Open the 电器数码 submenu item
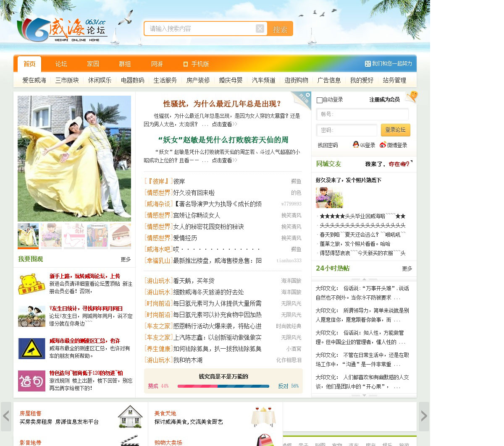Viewport: 504px width, 446px height. (x=132, y=80)
